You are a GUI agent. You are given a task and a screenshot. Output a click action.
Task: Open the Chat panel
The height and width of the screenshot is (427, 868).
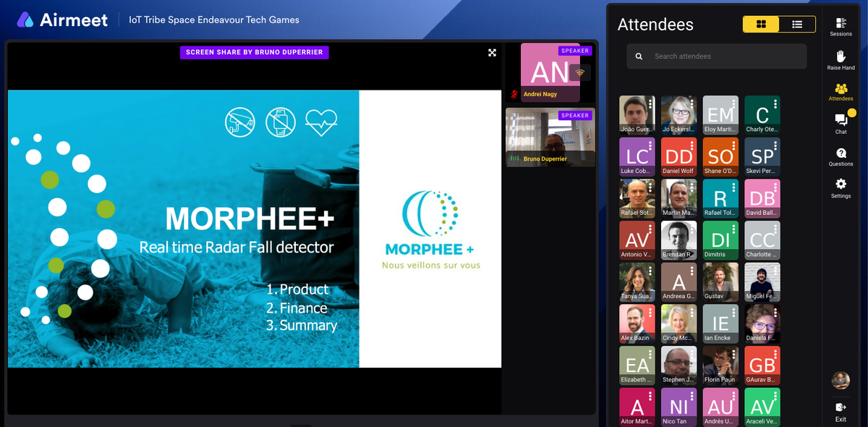click(841, 124)
